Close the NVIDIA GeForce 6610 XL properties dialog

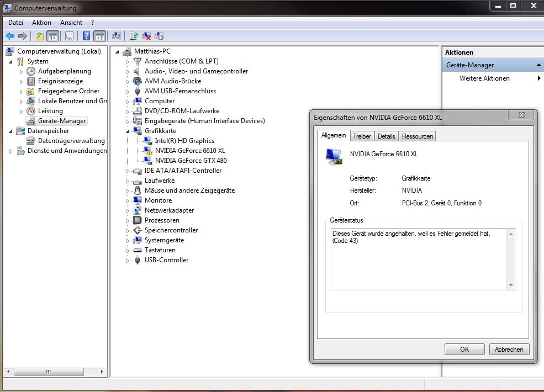(521, 115)
